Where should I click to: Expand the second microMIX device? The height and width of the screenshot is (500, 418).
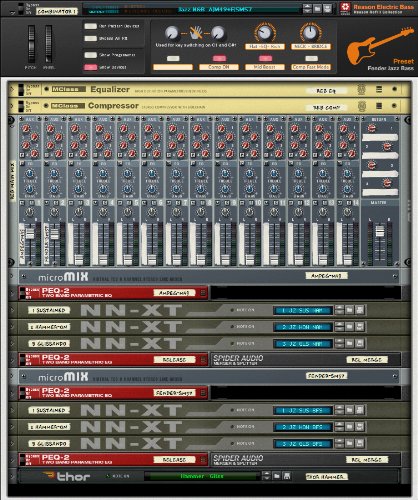click(12, 376)
